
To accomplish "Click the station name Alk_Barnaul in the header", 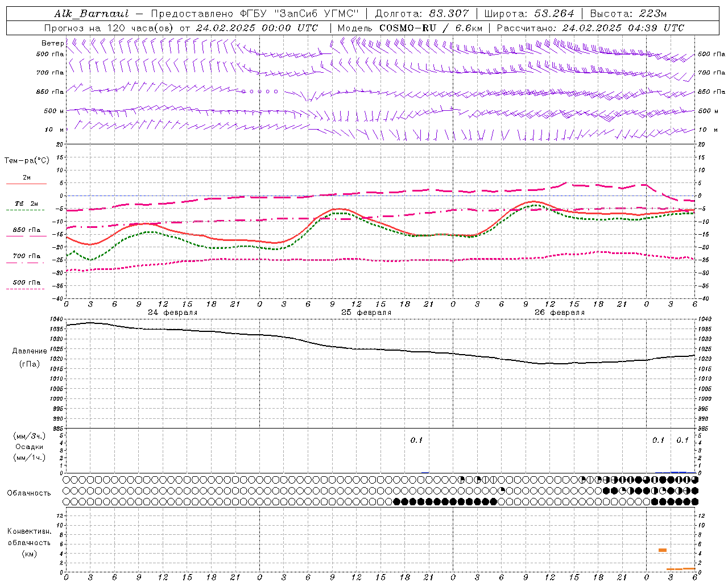I will click(x=92, y=14).
